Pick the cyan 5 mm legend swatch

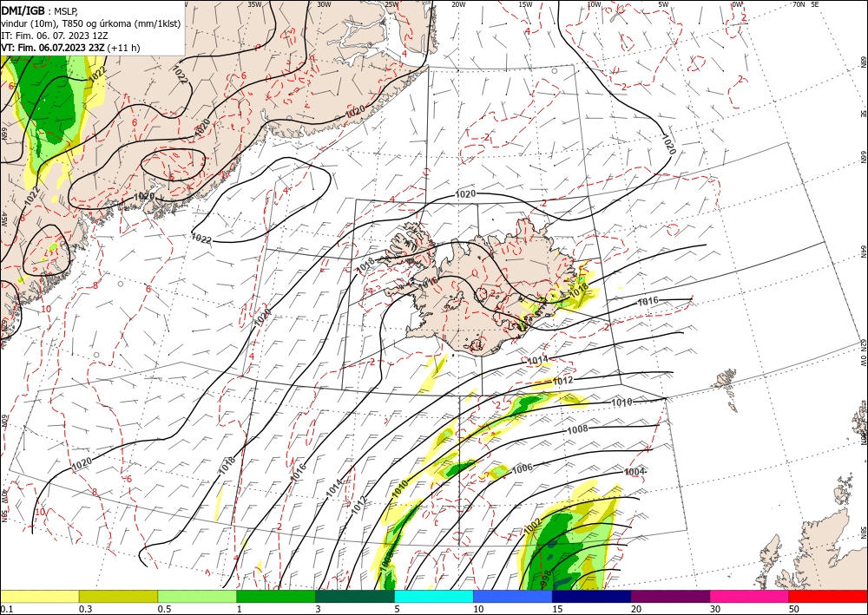click(x=434, y=596)
